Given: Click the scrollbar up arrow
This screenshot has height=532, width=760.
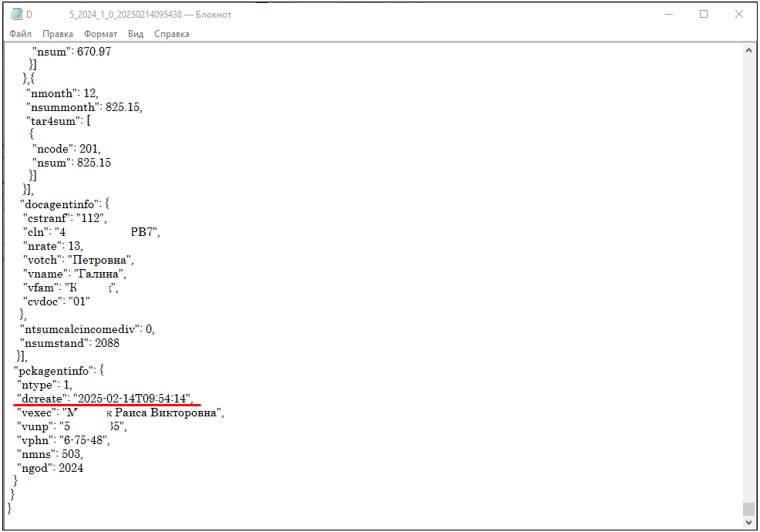Looking at the screenshot, I should click(748, 49).
